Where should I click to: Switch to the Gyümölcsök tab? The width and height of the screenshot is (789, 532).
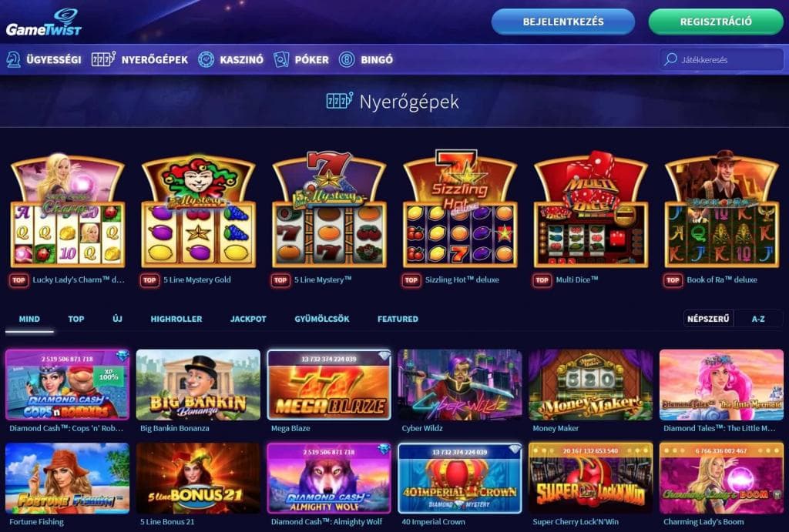pos(322,319)
